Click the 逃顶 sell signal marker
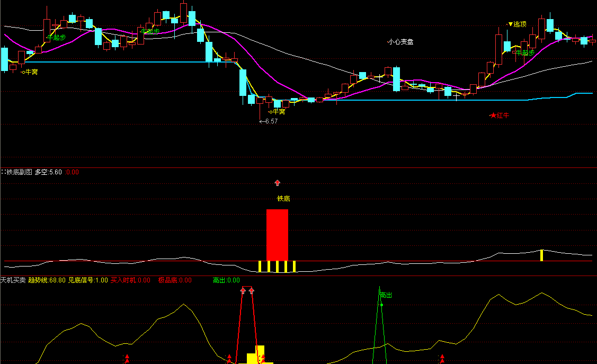 [518, 24]
